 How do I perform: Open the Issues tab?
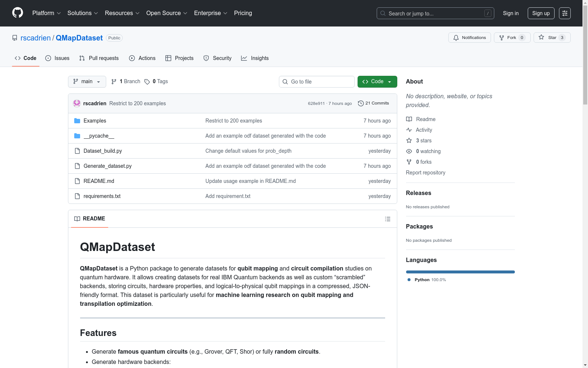coord(57,58)
